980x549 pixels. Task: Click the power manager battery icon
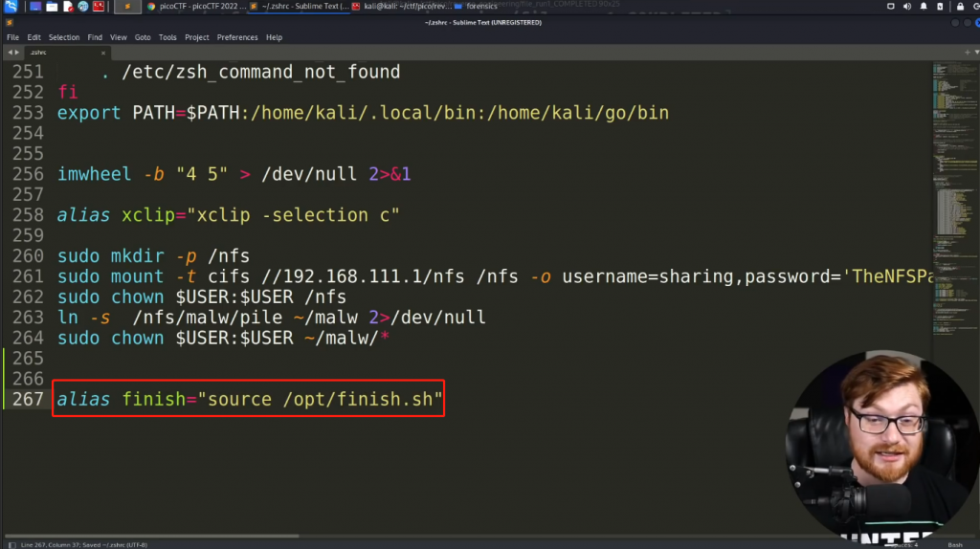point(940,7)
